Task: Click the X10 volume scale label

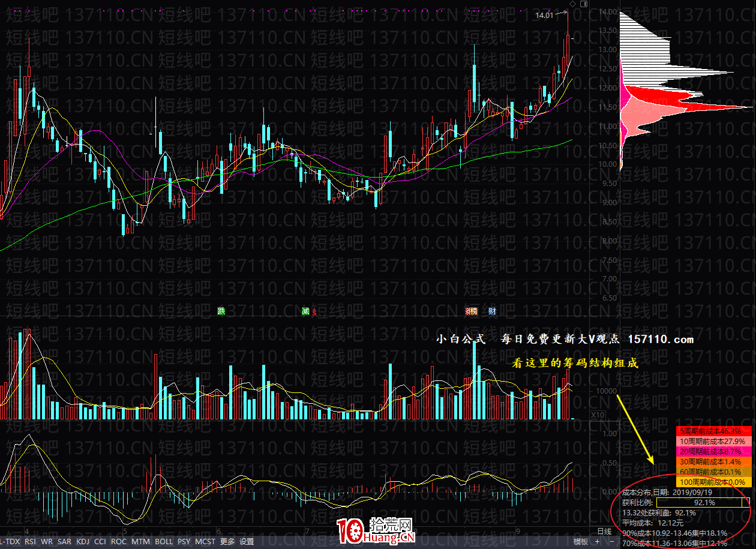Action: [597, 415]
